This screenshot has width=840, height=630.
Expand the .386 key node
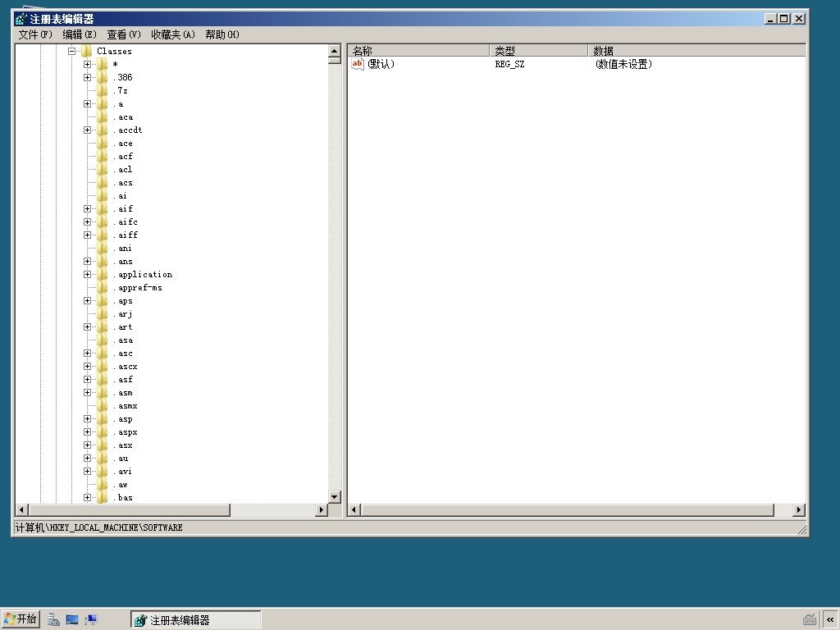pos(87,78)
